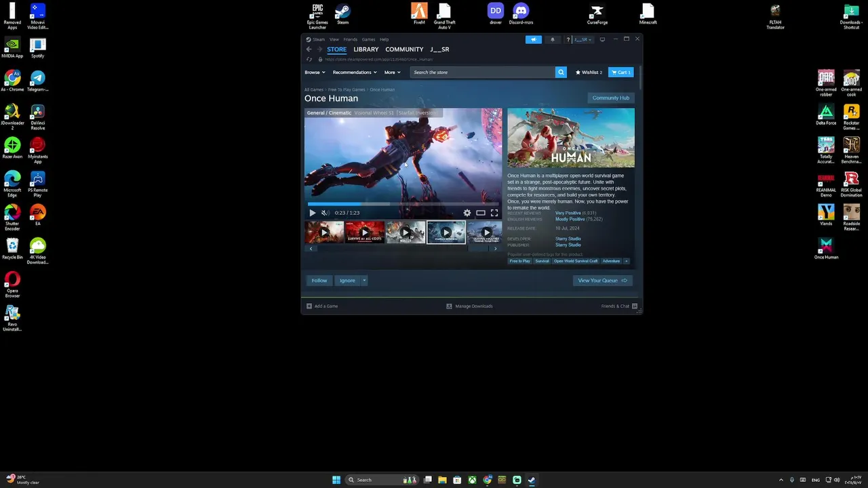Launch the FiveM desktop icon

tap(419, 14)
